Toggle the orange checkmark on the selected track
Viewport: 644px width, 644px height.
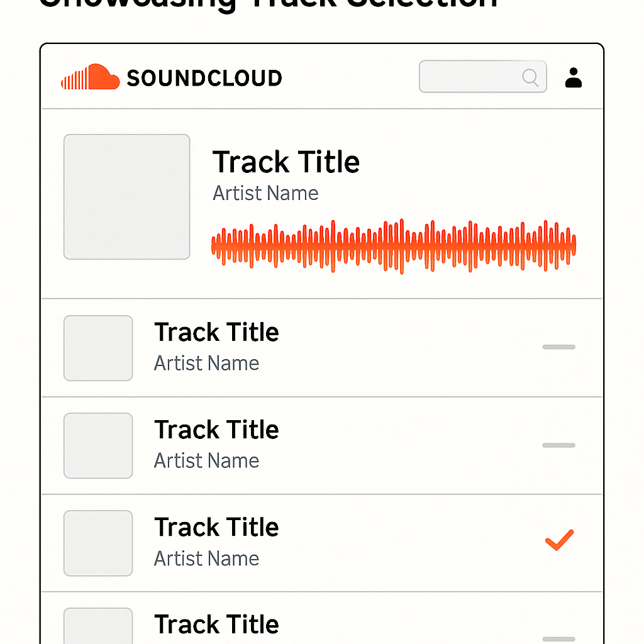(558, 540)
